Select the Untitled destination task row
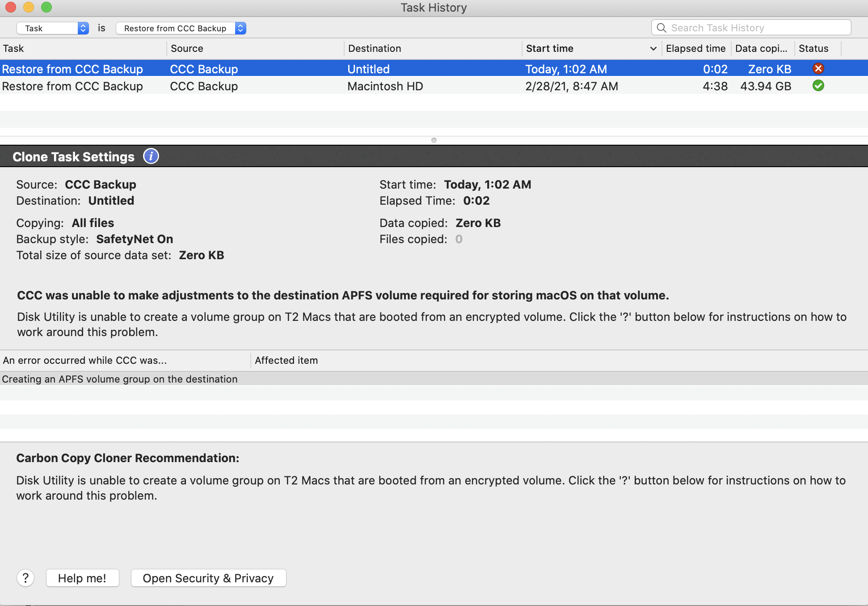Viewport: 868px width, 606px height. click(x=368, y=69)
